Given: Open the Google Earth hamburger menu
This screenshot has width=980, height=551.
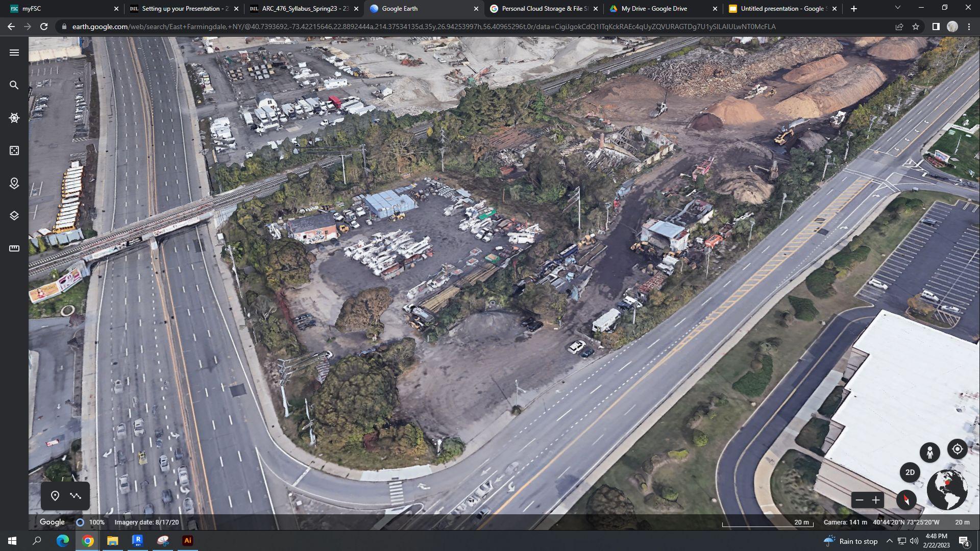Looking at the screenshot, I should [14, 53].
